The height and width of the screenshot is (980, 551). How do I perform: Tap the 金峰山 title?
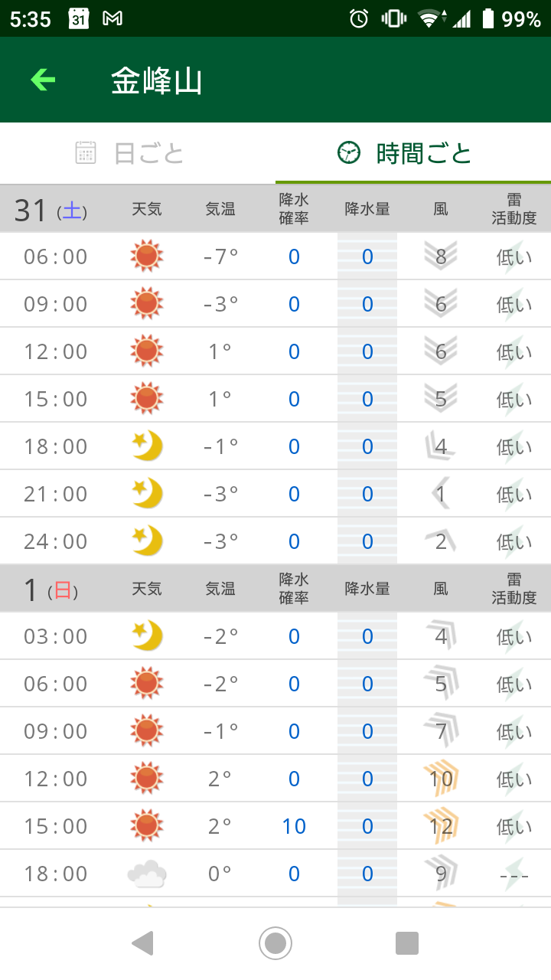pyautogui.click(x=157, y=80)
